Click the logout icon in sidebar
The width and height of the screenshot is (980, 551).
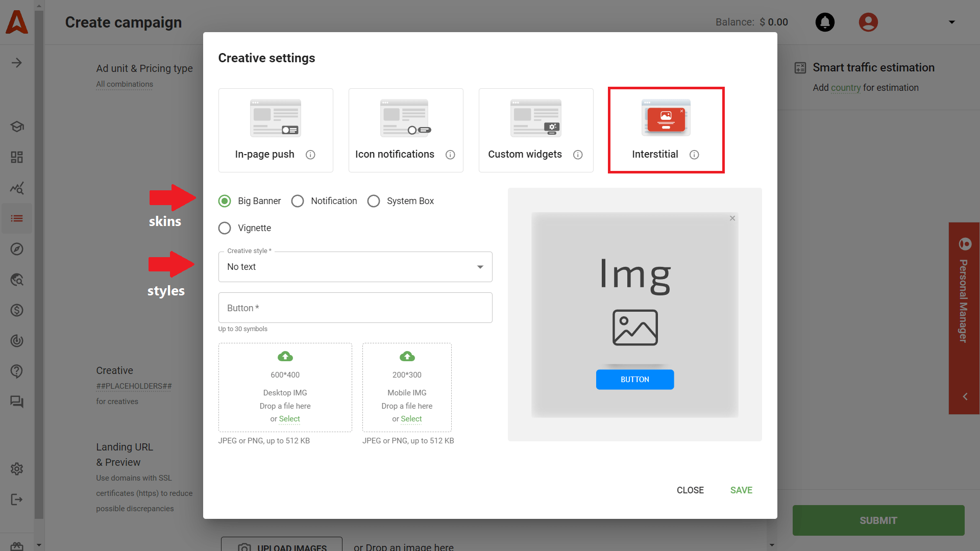coord(17,499)
